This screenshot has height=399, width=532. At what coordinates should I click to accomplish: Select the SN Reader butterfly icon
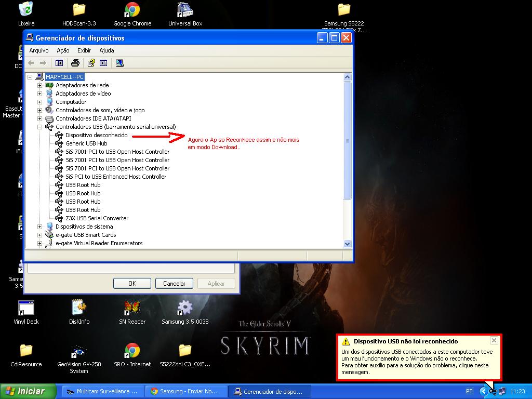pos(132,308)
